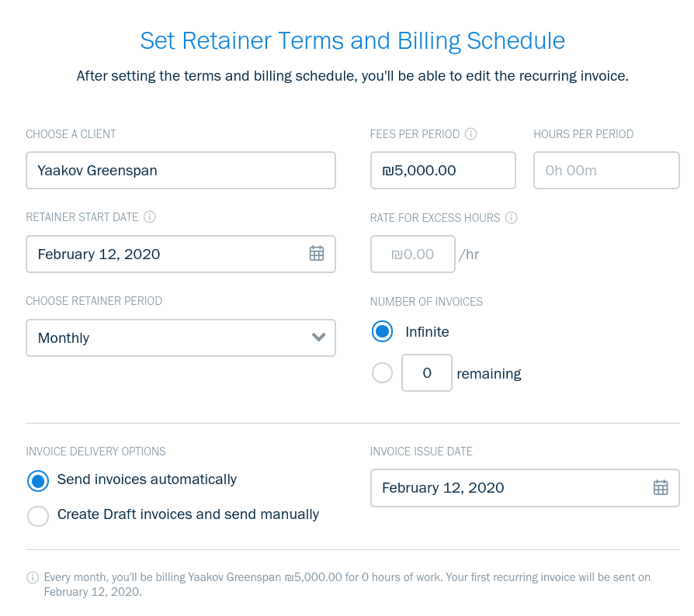The height and width of the screenshot is (616, 694).
Task: Select the remaining invoices radio button
Action: (383, 373)
